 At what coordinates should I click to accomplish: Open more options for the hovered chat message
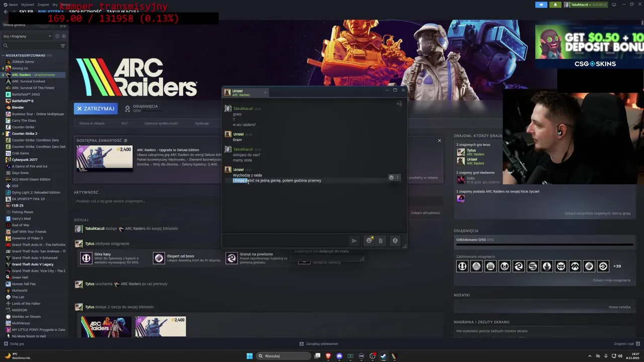[397, 177]
